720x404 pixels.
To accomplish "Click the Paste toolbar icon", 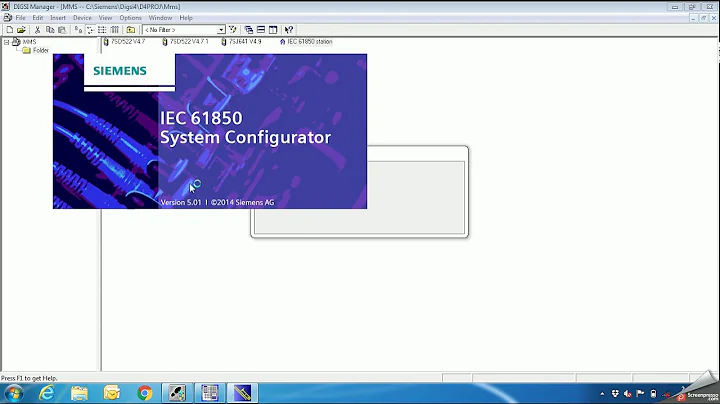I will [x=62, y=30].
